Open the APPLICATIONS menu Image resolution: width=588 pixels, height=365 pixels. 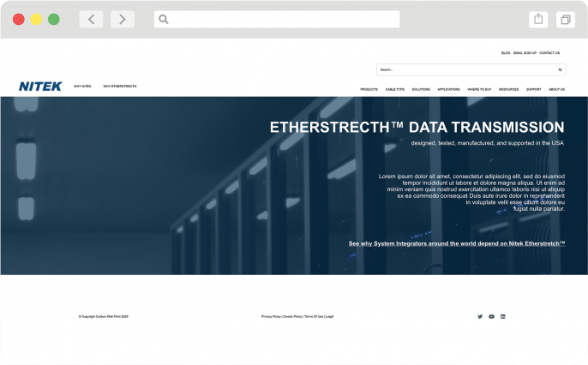(x=448, y=90)
